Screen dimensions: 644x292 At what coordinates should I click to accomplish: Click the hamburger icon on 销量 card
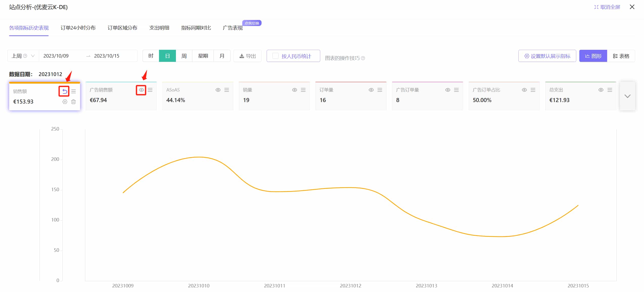pyautogui.click(x=303, y=90)
